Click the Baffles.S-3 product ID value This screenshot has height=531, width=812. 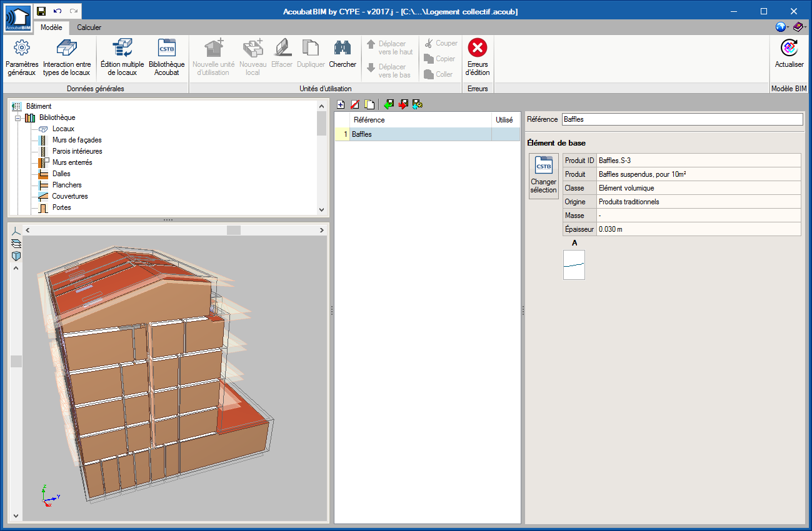(698, 161)
